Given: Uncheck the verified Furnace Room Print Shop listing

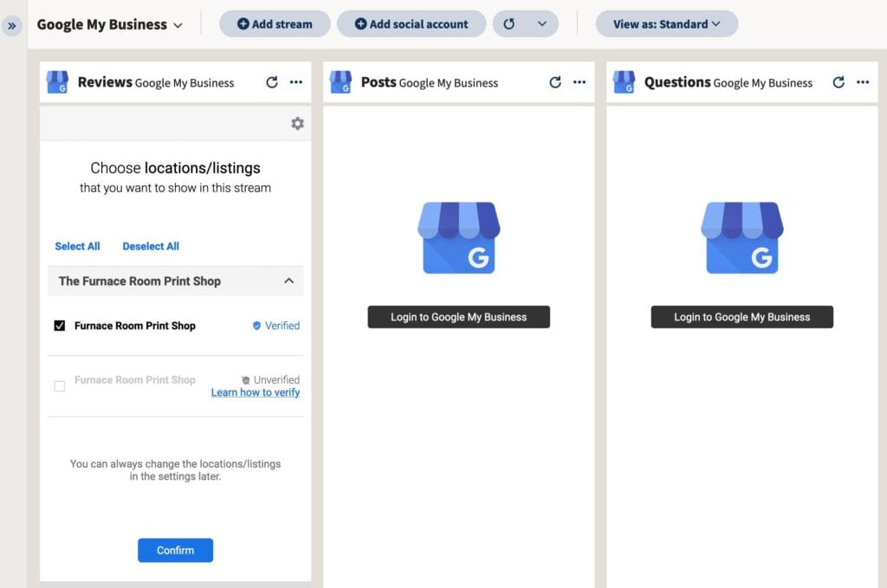Looking at the screenshot, I should [x=60, y=326].
